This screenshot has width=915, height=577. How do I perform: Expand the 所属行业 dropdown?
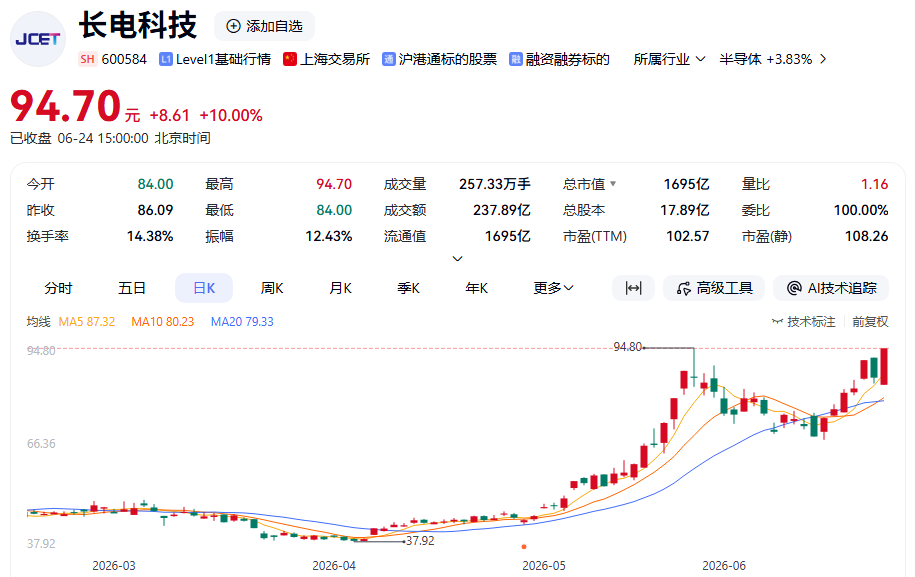[669, 59]
